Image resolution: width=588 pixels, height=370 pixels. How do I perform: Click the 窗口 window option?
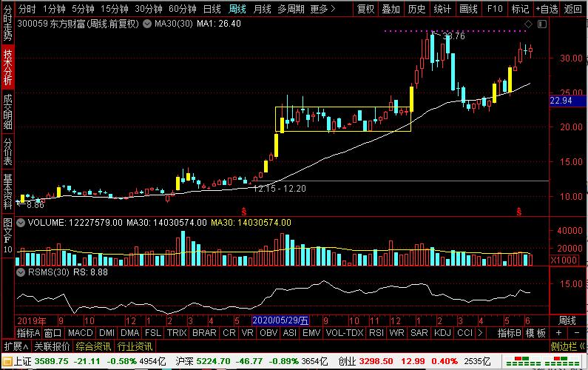[x=53, y=333]
